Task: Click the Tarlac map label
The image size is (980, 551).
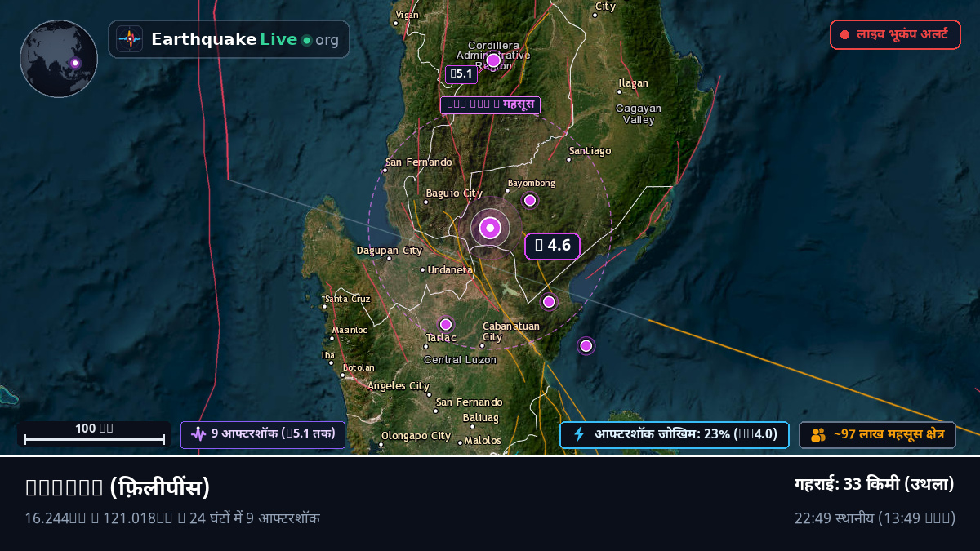Action: (x=441, y=337)
